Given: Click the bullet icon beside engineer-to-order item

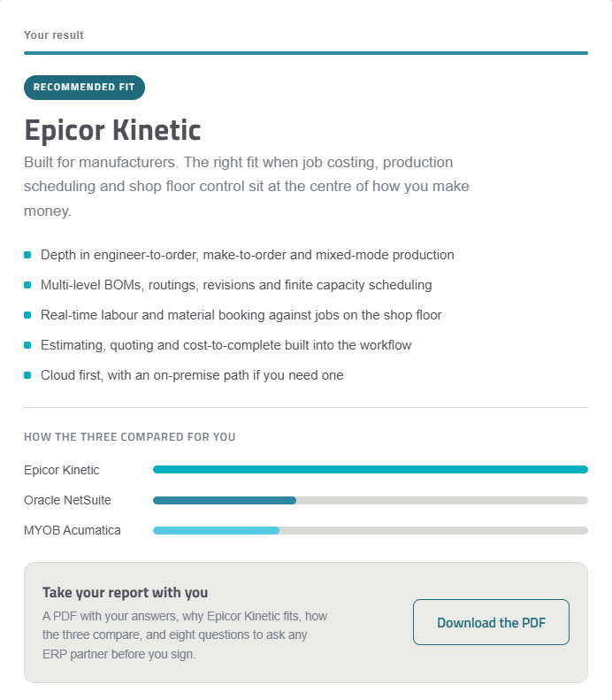Looking at the screenshot, I should pyautogui.click(x=27, y=255).
